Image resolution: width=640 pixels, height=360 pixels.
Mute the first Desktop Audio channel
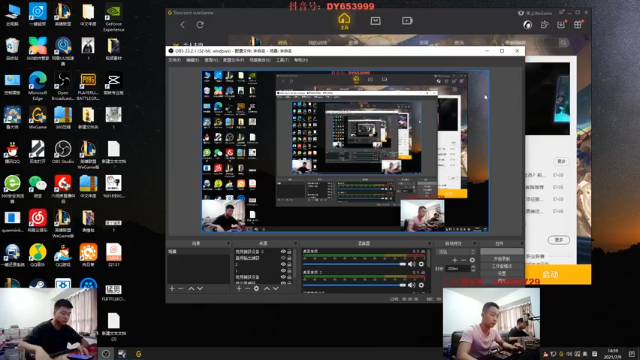[x=411, y=264]
